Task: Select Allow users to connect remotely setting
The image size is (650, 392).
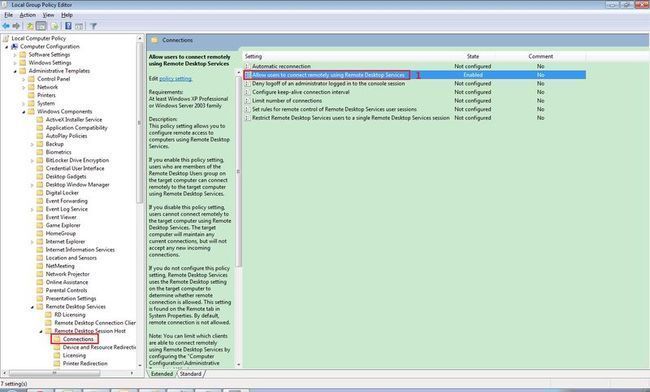Action: (x=328, y=75)
